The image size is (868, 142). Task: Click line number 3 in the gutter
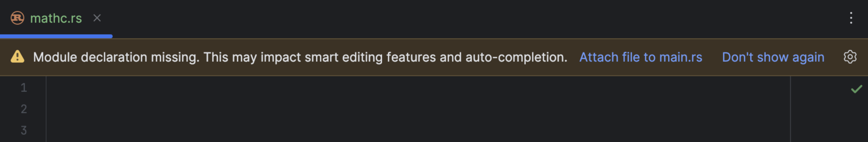click(x=24, y=130)
